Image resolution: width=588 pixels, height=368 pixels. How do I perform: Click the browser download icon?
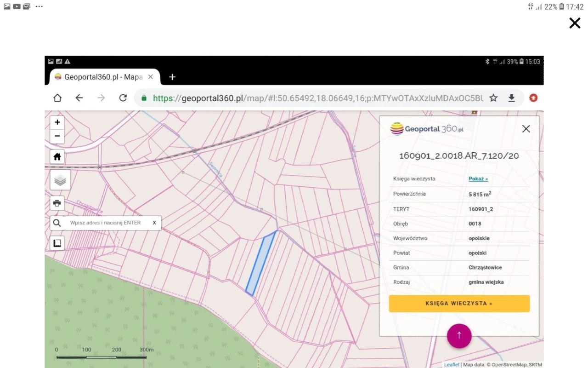click(x=511, y=98)
